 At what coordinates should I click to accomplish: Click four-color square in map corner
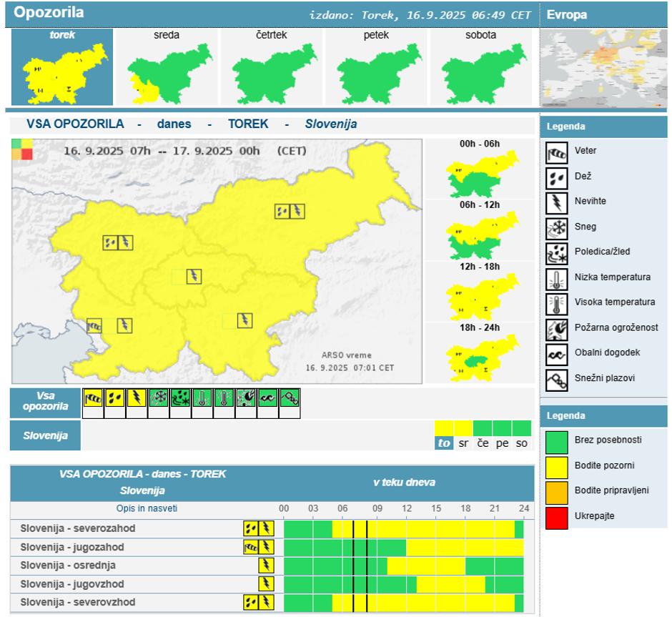(21, 149)
